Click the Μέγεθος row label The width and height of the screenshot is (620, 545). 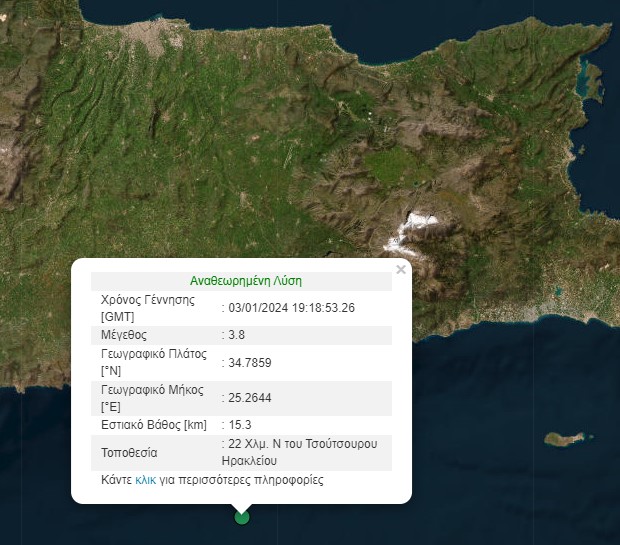pyautogui.click(x=124, y=335)
